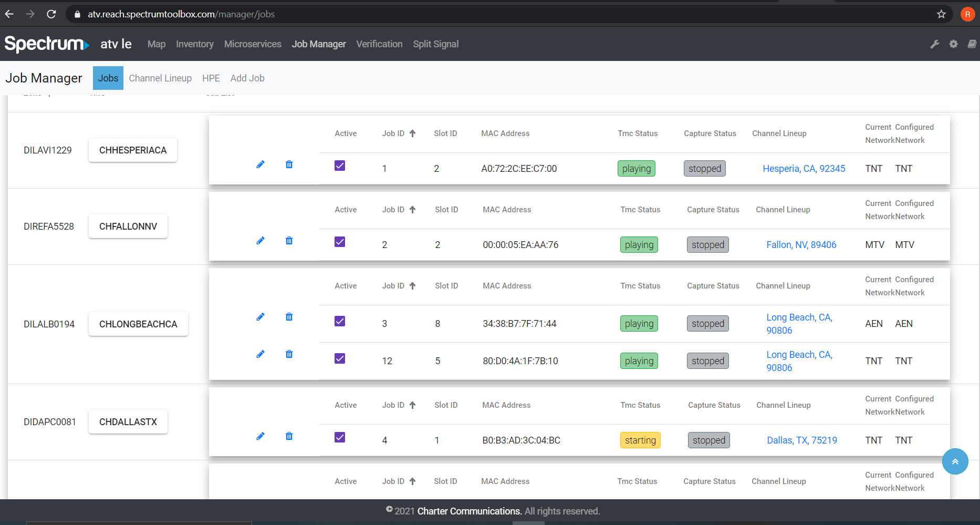980x525 pixels.
Task: Sort by Job ID arrow in Hesperia table
Action: [x=412, y=133]
